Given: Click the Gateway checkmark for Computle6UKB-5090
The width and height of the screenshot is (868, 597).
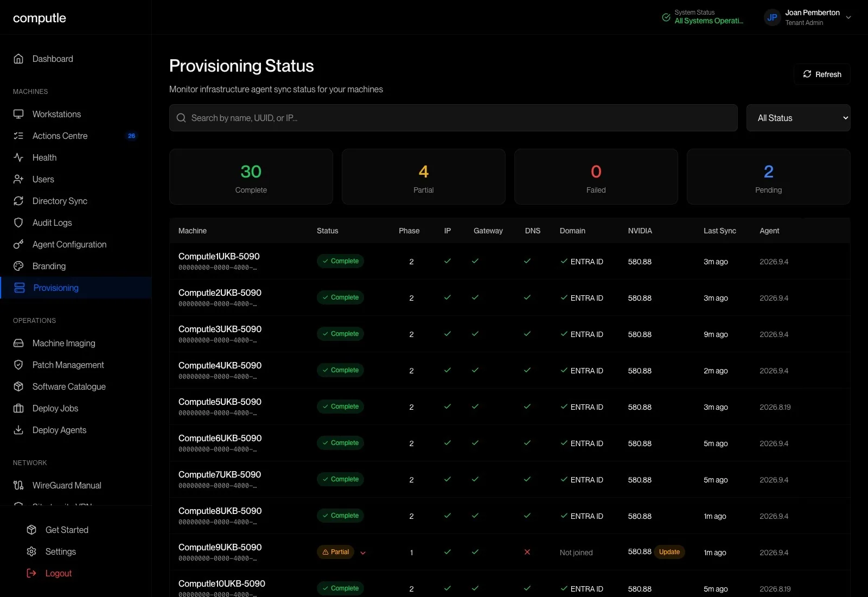Looking at the screenshot, I should point(475,443).
